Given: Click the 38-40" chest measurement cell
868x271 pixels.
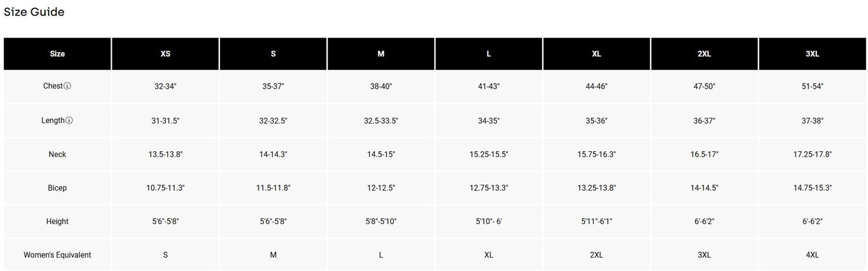Looking at the screenshot, I should pyautogui.click(x=381, y=86).
